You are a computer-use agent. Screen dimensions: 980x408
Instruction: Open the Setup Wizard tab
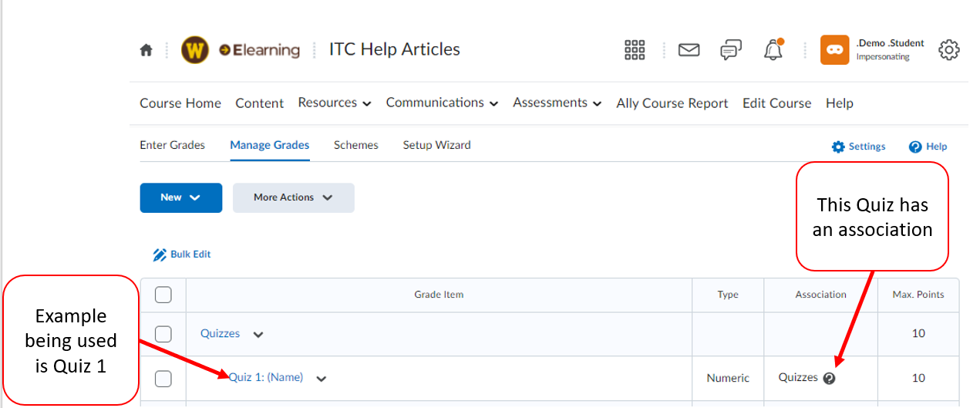(x=436, y=145)
